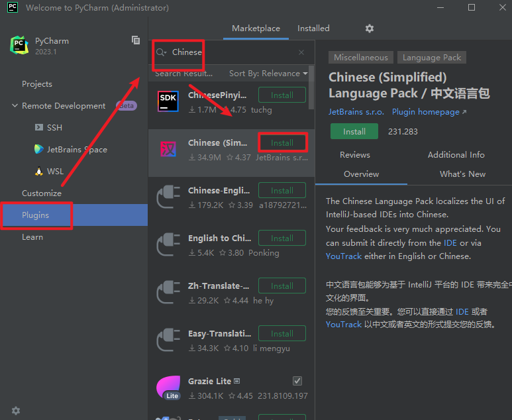Open Learn in the sidebar
This screenshot has width=512, height=420.
32,236
